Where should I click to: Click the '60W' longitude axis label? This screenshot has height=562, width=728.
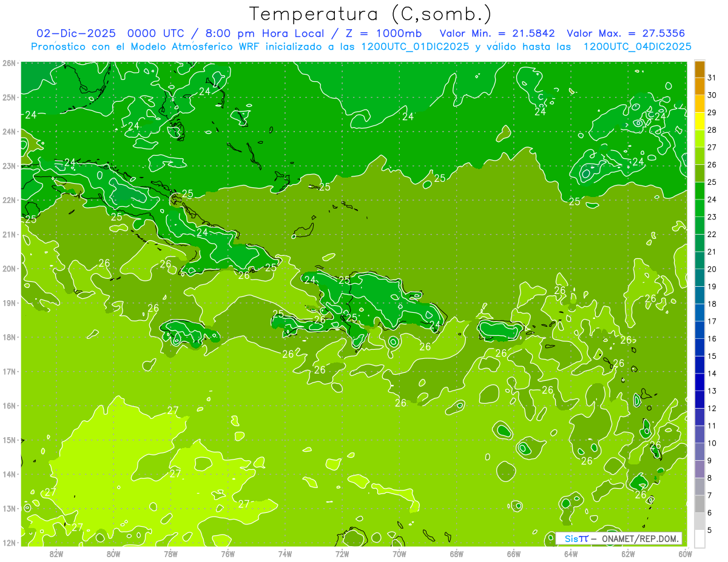point(685,554)
